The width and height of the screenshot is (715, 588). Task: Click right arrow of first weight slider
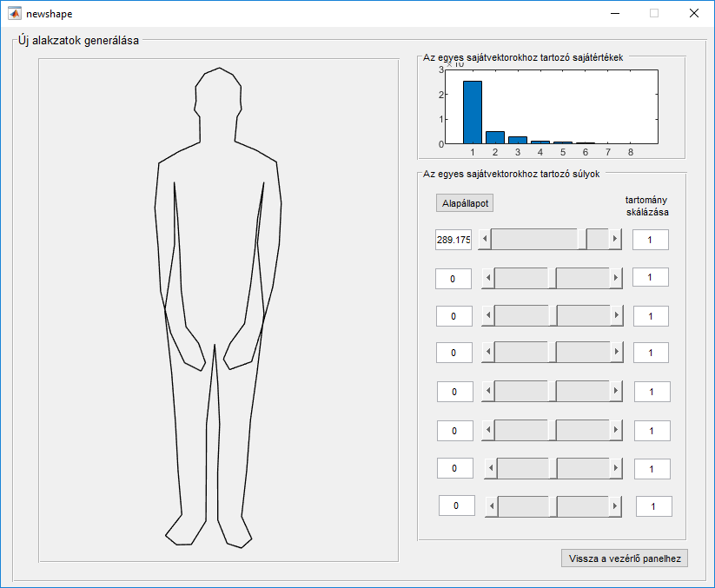pos(615,239)
